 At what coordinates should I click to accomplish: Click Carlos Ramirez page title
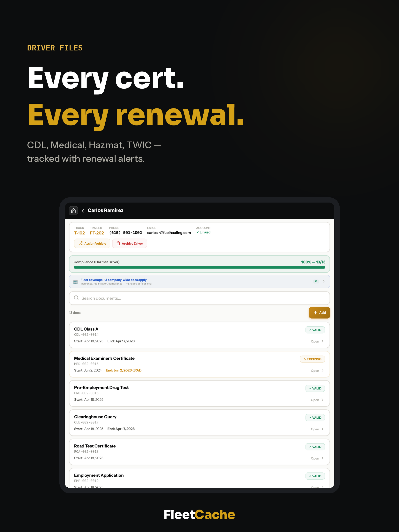(x=105, y=211)
